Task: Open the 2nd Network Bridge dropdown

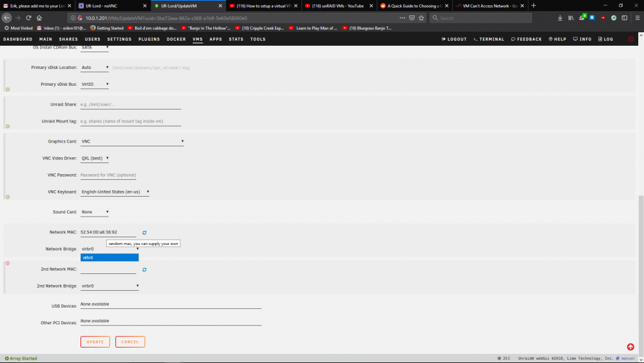Action: coord(109,286)
